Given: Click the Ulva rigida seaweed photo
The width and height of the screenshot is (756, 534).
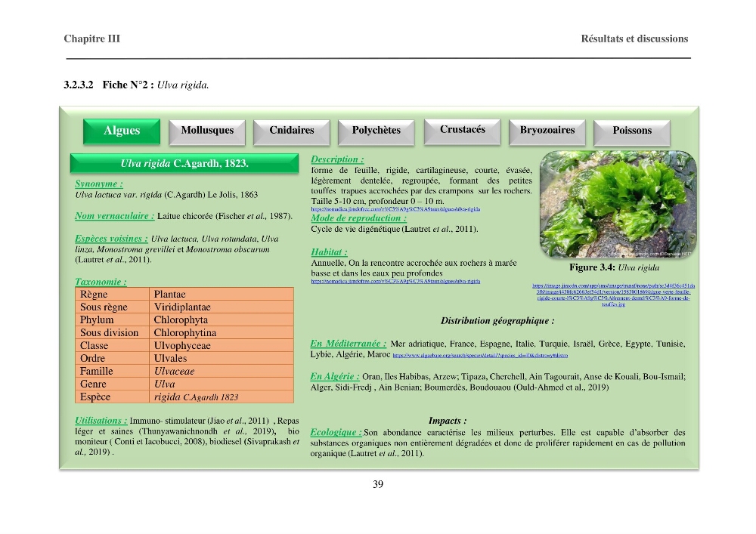Looking at the screenshot, I should [x=618, y=205].
